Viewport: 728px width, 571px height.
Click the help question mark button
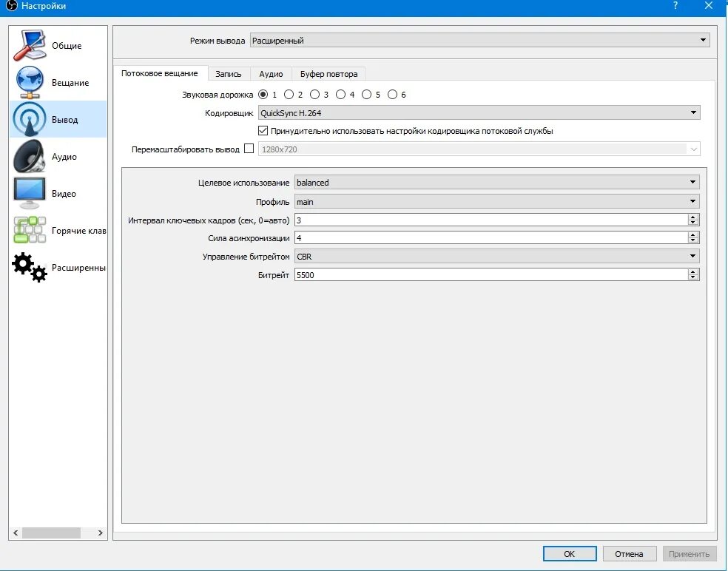(x=675, y=6)
